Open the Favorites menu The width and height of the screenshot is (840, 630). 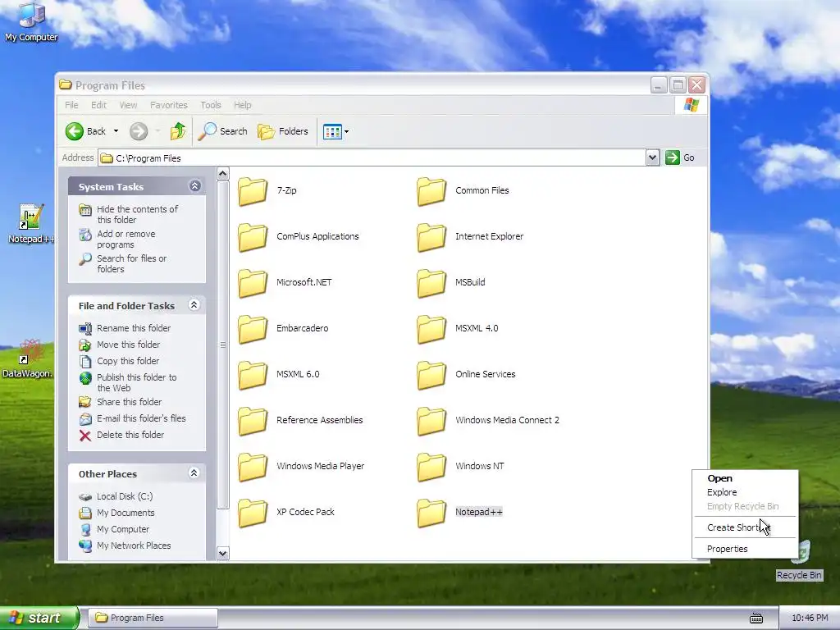[169, 105]
